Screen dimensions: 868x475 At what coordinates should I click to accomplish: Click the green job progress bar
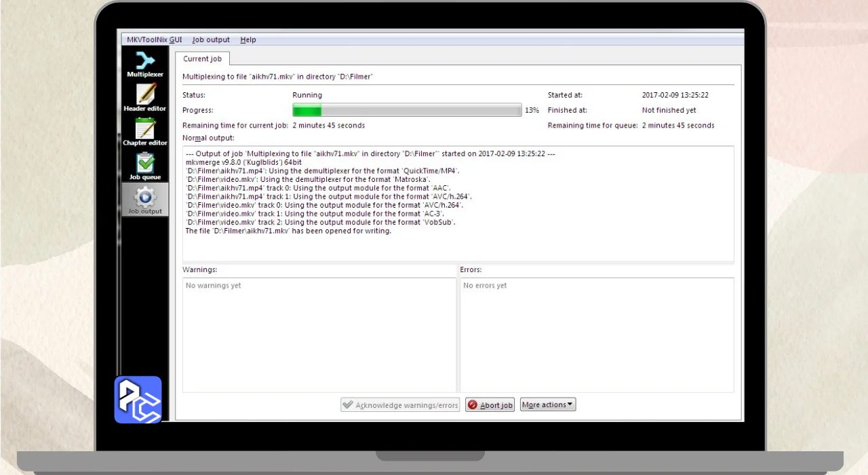click(x=407, y=110)
